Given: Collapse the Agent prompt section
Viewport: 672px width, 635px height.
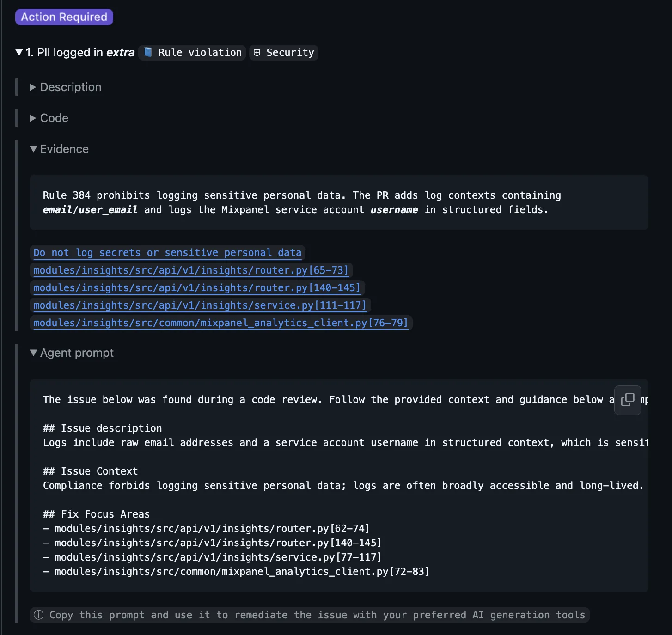Looking at the screenshot, I should [33, 353].
